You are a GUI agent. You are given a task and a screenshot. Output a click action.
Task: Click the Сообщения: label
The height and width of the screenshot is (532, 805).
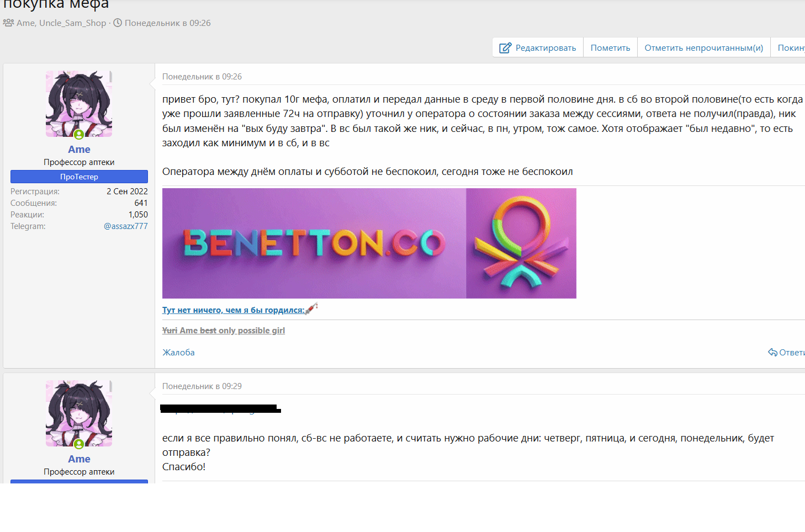click(34, 203)
